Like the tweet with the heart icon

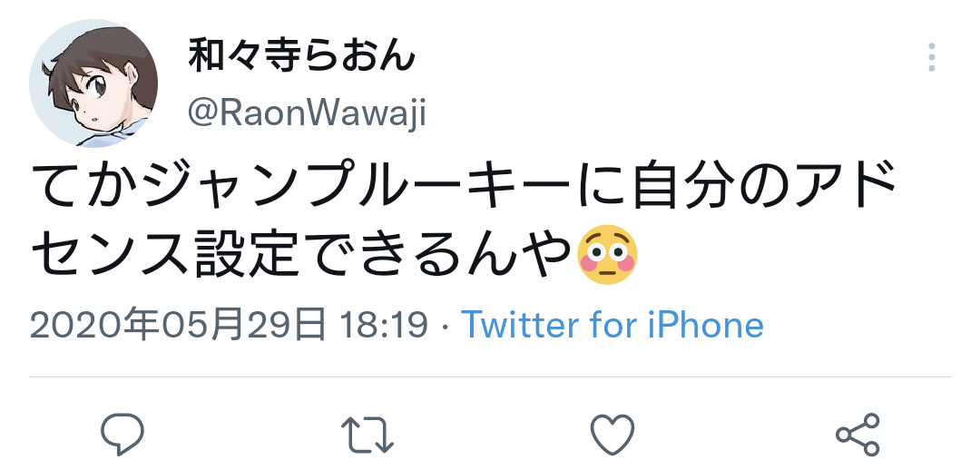click(612, 435)
